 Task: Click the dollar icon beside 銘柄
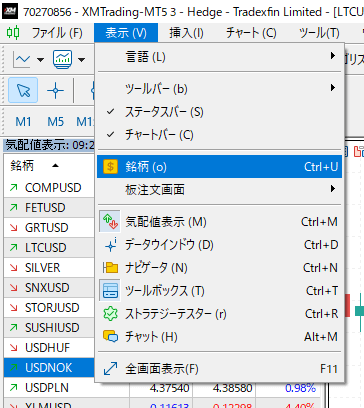click(x=110, y=167)
